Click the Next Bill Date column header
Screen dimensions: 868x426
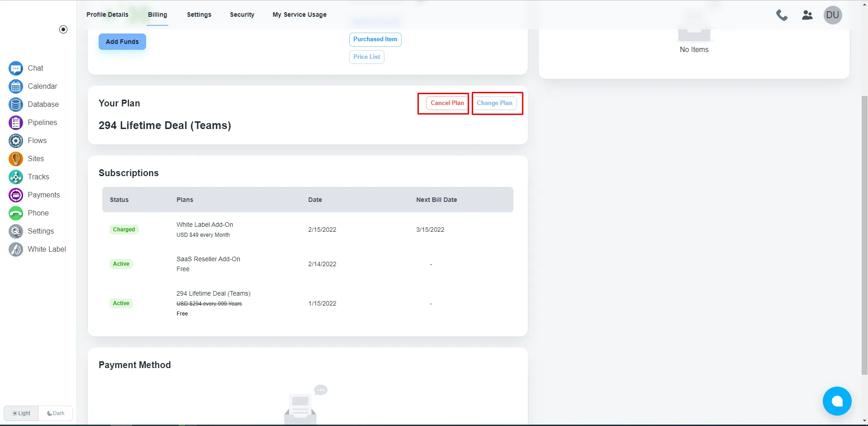point(436,200)
